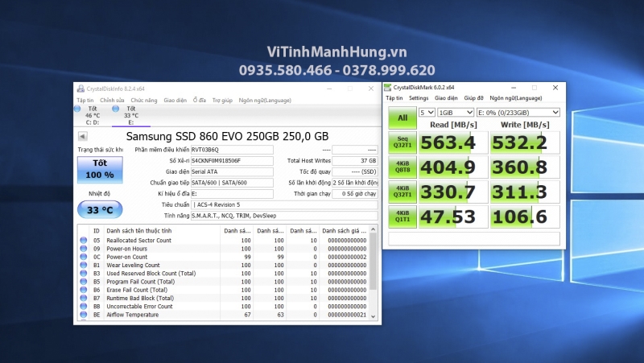Click the empty comment box in CrystalDiskMark
This screenshot has width=644, height=363.
474,239
